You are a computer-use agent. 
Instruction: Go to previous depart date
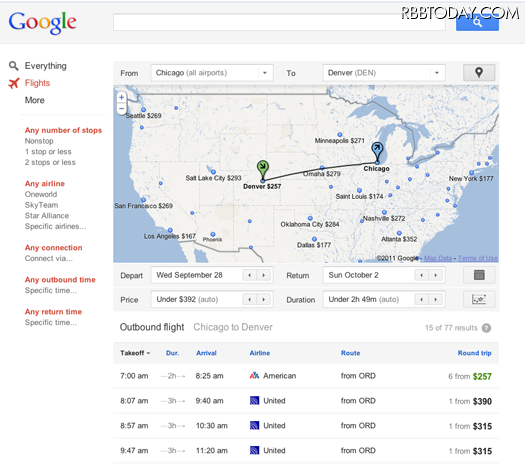249,275
